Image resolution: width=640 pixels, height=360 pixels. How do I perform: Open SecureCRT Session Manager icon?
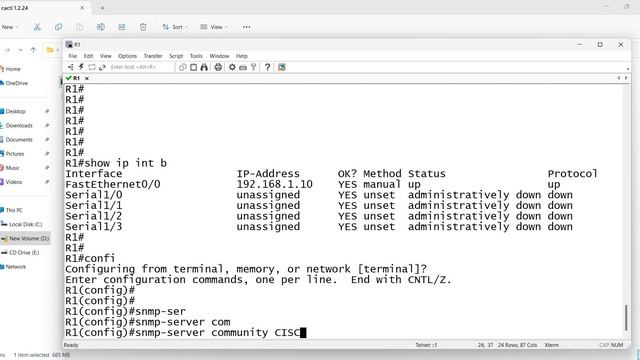[71, 67]
